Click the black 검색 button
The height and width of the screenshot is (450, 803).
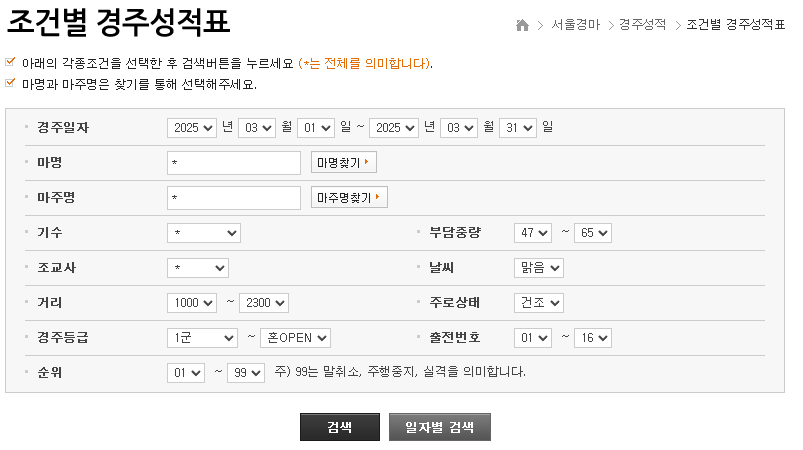click(340, 427)
